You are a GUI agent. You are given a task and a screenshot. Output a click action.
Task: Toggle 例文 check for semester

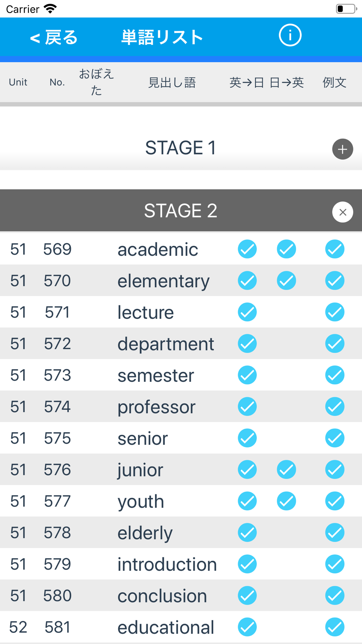click(x=334, y=375)
